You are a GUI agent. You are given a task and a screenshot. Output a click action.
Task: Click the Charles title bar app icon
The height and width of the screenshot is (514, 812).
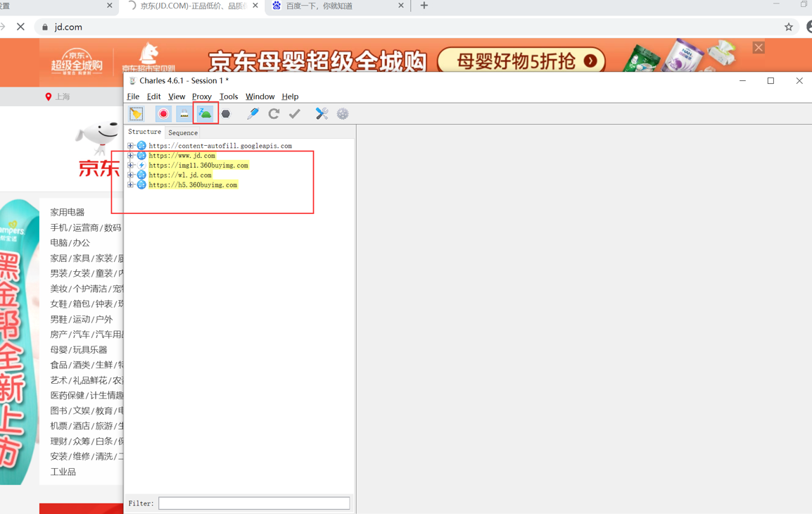coord(132,81)
